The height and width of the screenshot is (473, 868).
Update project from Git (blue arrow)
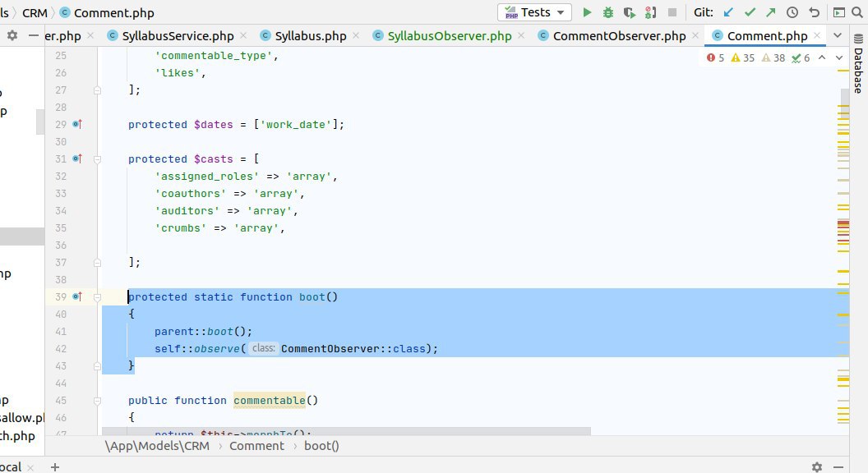(x=728, y=12)
